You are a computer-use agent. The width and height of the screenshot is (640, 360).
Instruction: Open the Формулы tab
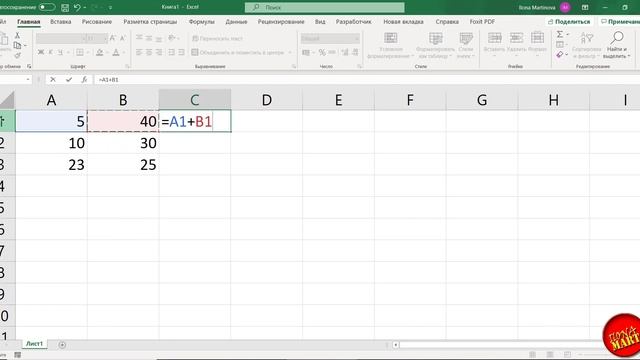point(202,22)
